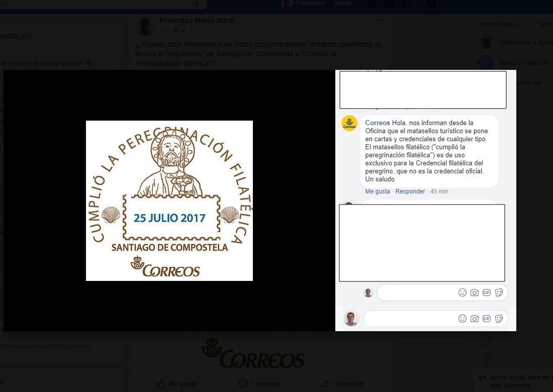Viewport: 553px width, 392px height.
Task: Click the 1 h post timestamp
Action: 164,31
